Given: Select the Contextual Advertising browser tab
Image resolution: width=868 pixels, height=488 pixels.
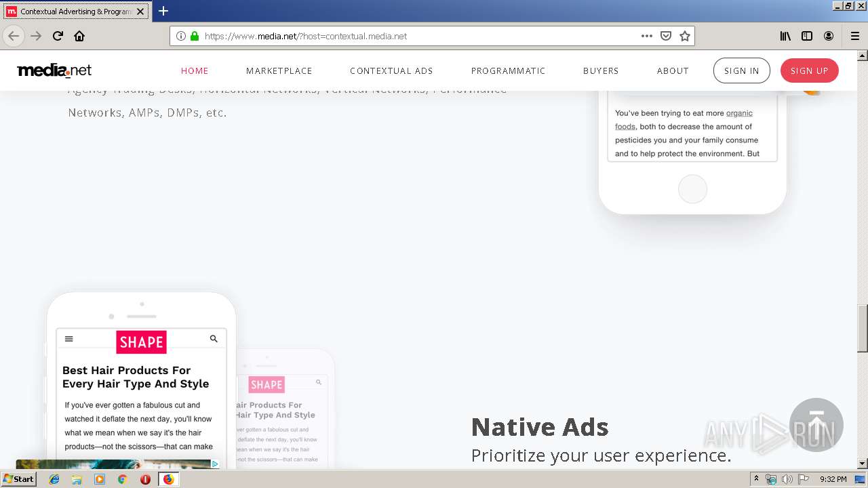Looking at the screenshot, I should 76,12.
